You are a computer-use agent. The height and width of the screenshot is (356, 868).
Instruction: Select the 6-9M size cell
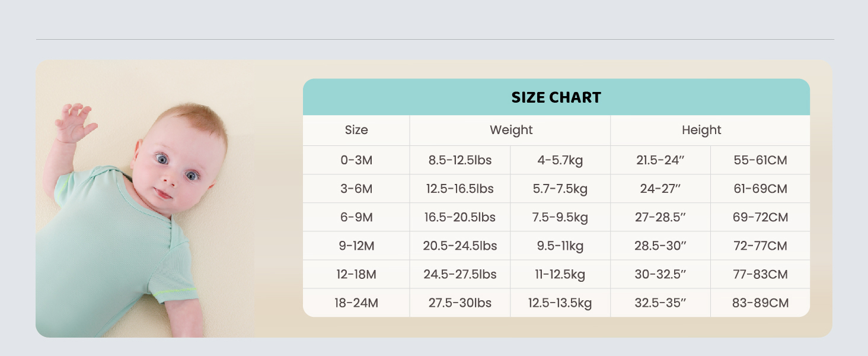356,217
